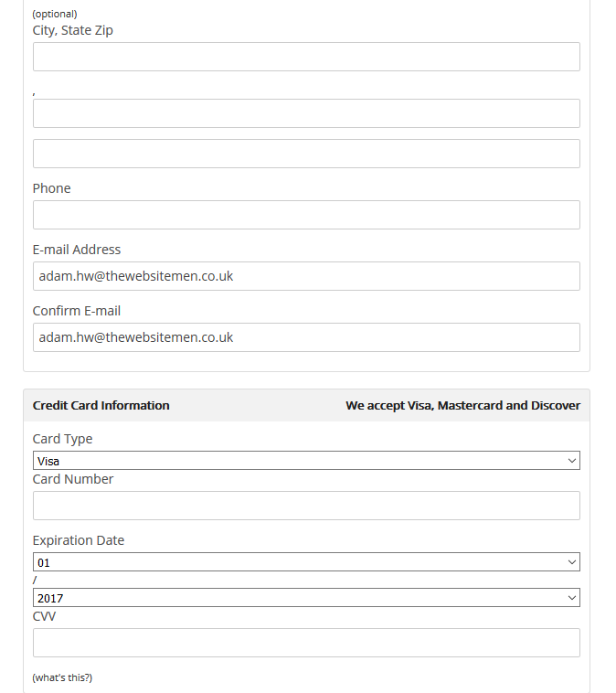Click the Phone number input box
Viewport: 616px width, 693px height.
point(306,215)
